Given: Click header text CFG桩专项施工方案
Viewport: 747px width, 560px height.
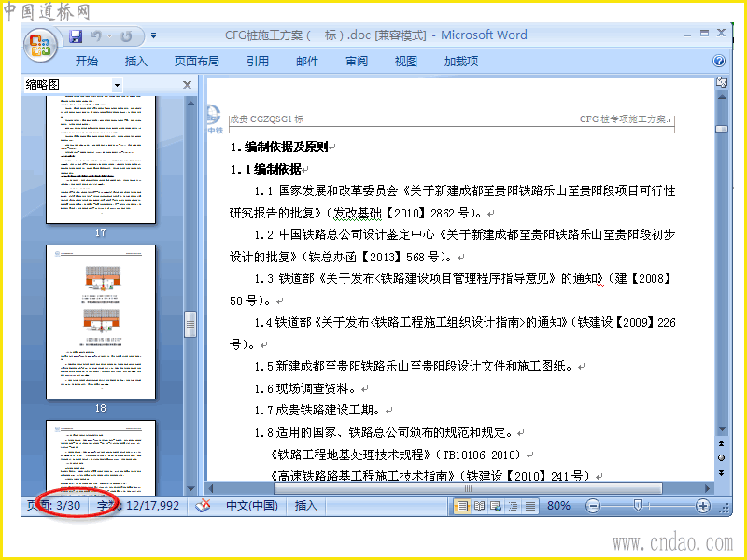Looking at the screenshot, I should (625, 119).
